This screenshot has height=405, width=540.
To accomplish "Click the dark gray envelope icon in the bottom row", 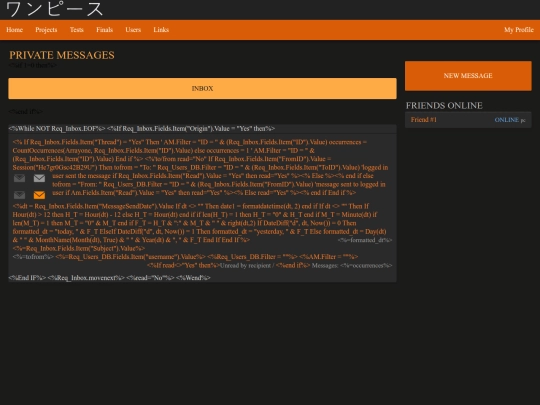I will click(x=19, y=195).
